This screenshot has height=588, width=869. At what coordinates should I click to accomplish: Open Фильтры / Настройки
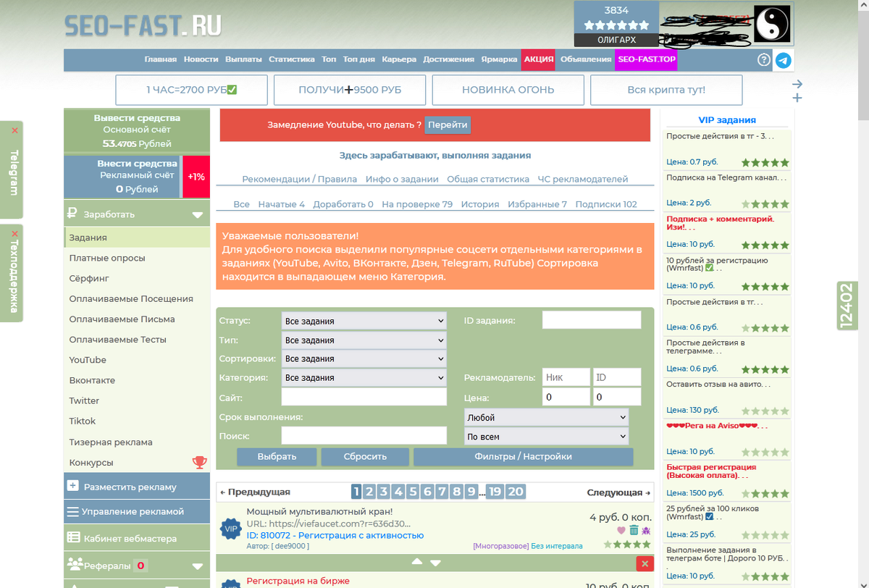(524, 457)
